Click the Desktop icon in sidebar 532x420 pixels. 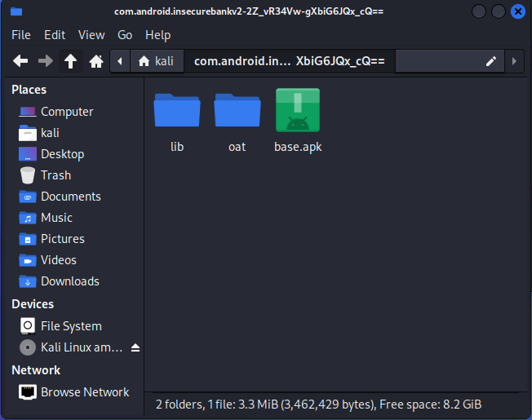click(28, 154)
